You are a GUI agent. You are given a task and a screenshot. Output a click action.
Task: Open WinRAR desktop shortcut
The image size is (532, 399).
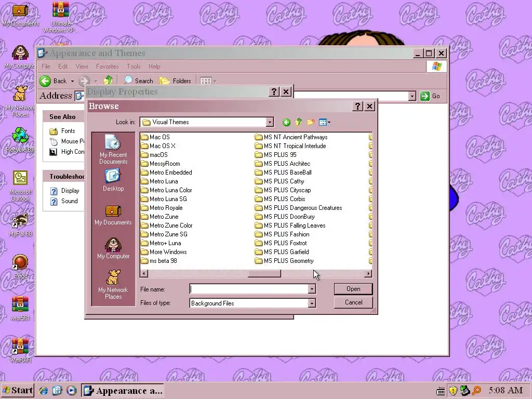click(20, 351)
